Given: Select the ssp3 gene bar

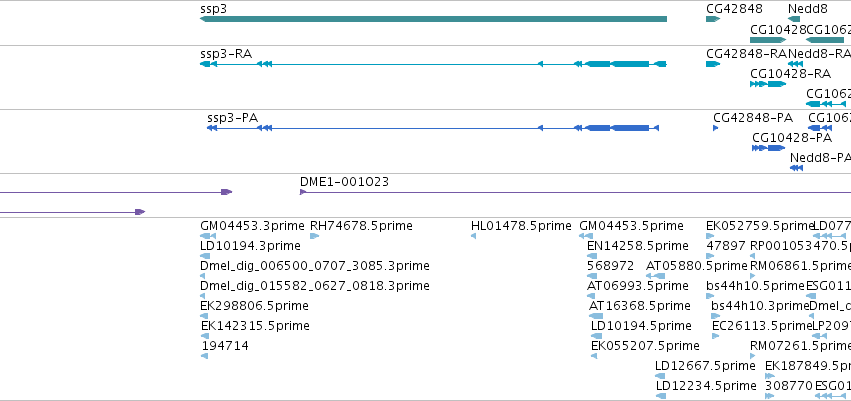Looking at the screenshot, I should click(433, 19).
